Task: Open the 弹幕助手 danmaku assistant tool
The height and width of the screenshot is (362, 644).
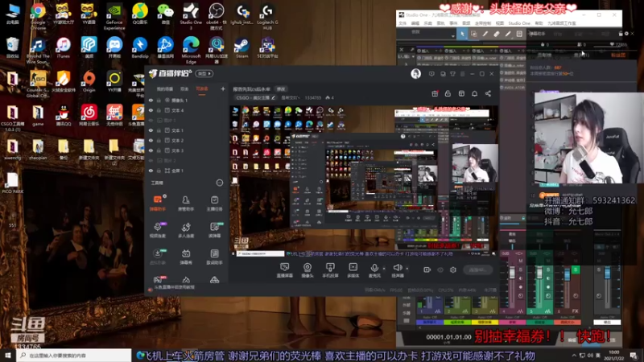Action: [x=158, y=204]
